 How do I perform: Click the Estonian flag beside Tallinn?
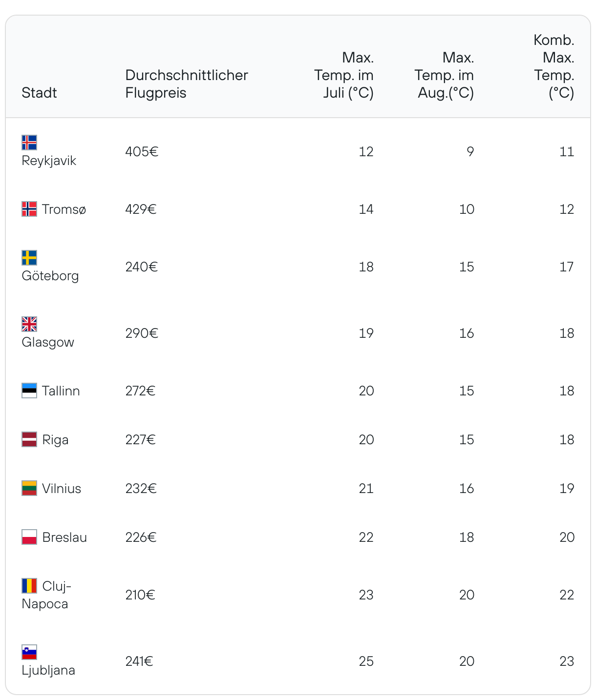point(29,391)
